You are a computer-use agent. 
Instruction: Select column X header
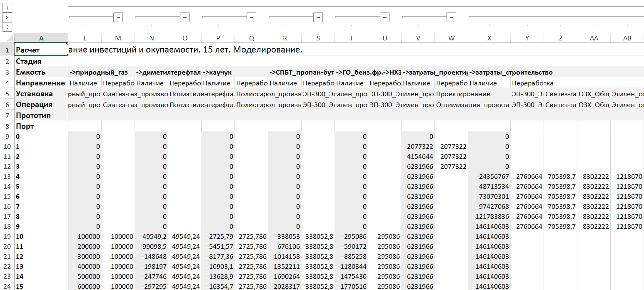click(x=489, y=38)
